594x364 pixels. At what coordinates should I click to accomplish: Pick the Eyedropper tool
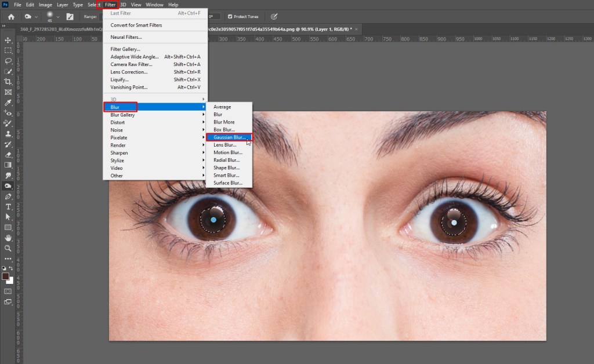coord(8,103)
